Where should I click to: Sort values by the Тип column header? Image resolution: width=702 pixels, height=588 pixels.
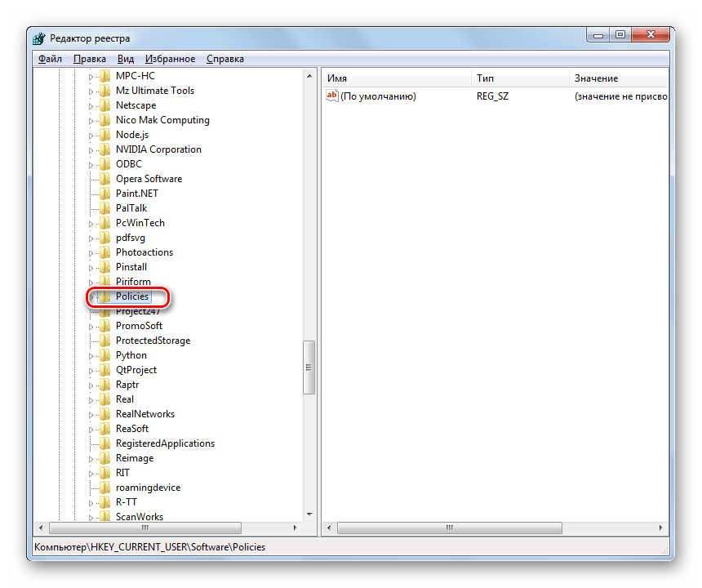pyautogui.click(x=520, y=78)
